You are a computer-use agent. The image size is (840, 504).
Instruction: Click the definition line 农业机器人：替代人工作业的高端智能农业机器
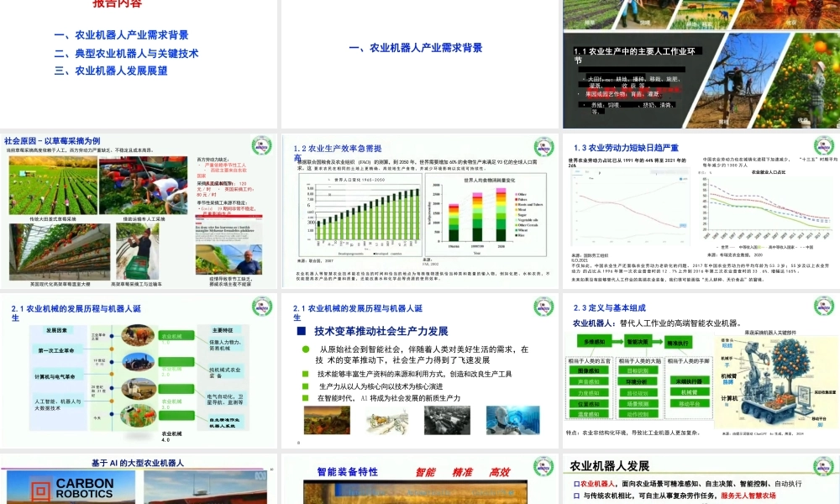[658, 323]
